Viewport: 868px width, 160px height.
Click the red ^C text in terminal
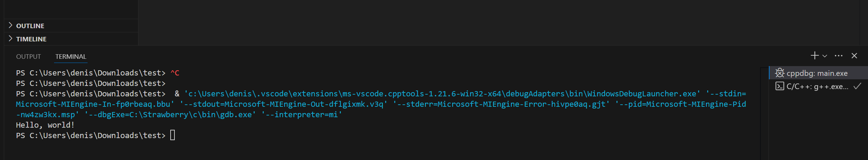pyautogui.click(x=175, y=73)
